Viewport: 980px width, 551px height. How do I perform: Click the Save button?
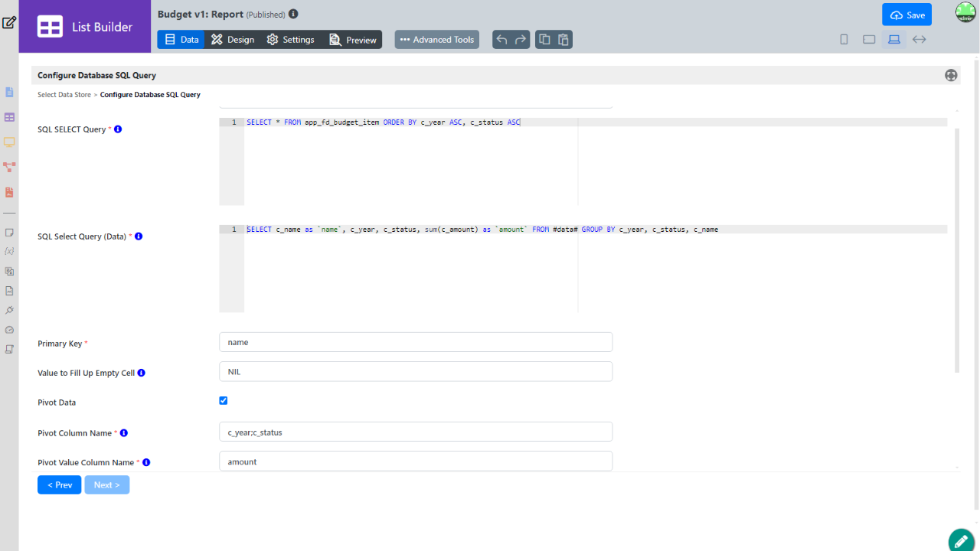coord(906,15)
